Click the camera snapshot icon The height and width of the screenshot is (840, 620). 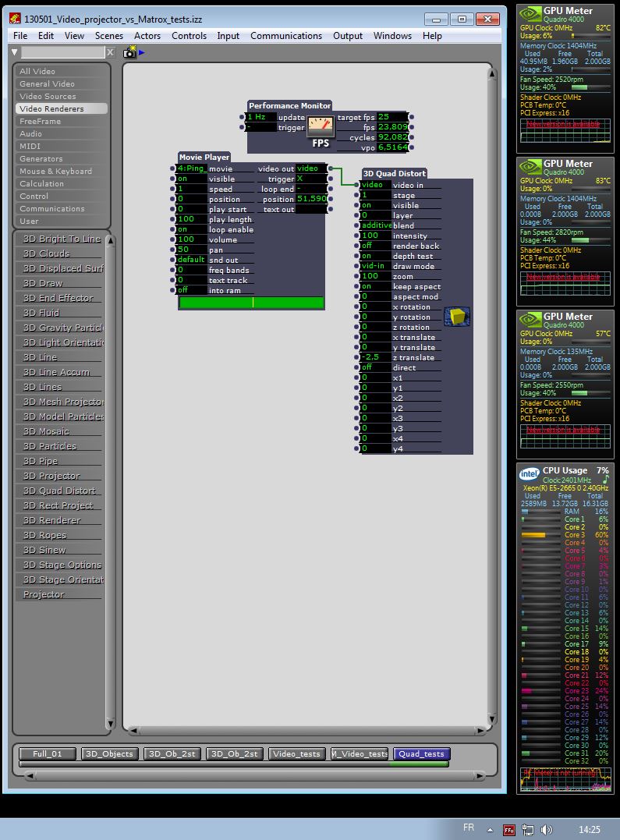pos(129,52)
